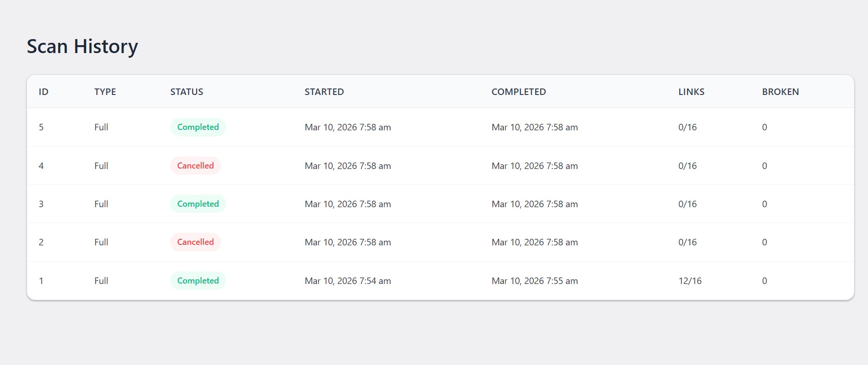Click the TYPE column header
868x365 pixels.
tap(105, 92)
